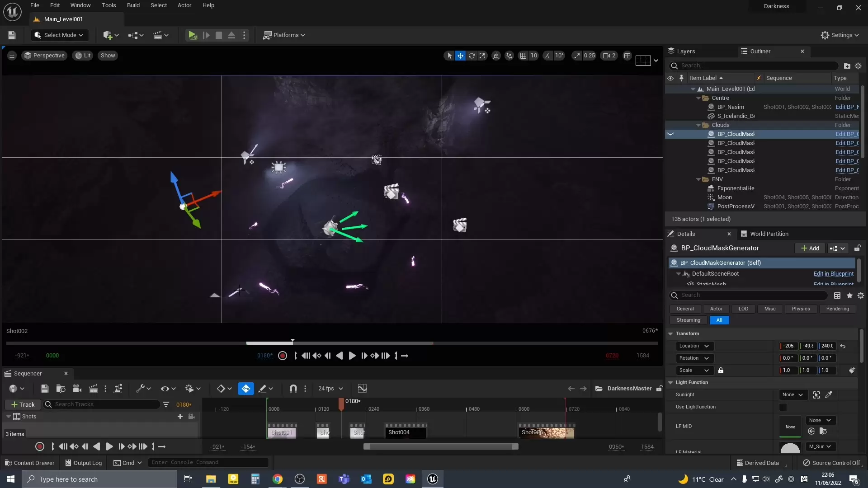Open the Build menu
This screenshot has height=488, width=868.
(133, 5)
